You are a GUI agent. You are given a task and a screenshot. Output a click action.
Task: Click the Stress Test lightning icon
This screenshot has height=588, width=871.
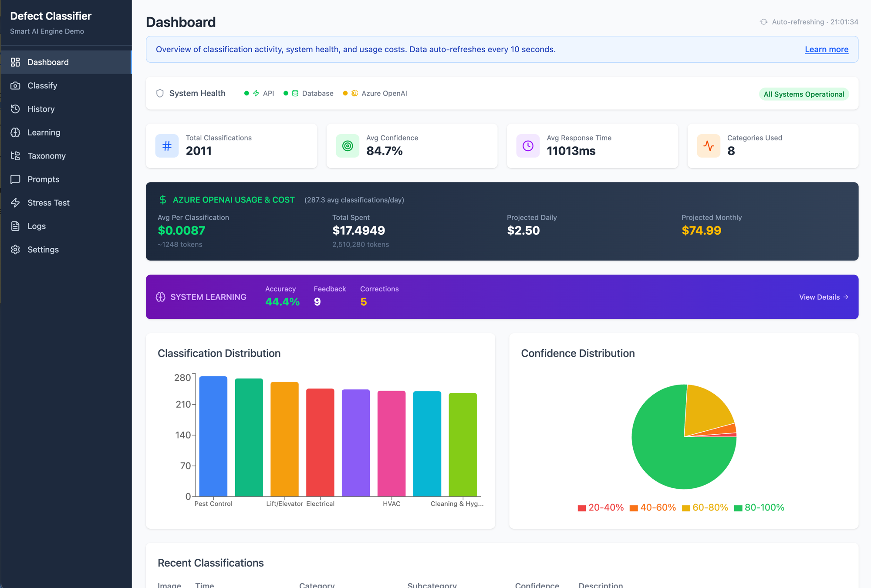point(15,203)
